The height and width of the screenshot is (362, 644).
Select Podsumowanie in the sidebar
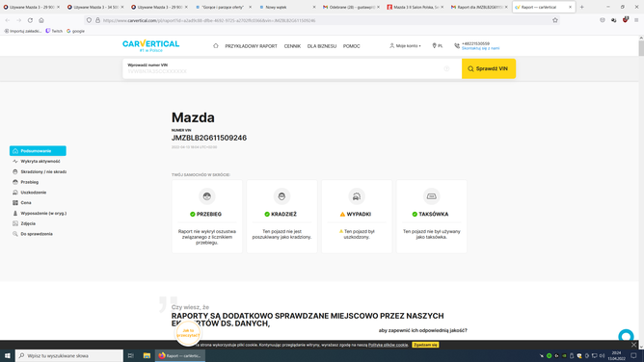pos(38,151)
